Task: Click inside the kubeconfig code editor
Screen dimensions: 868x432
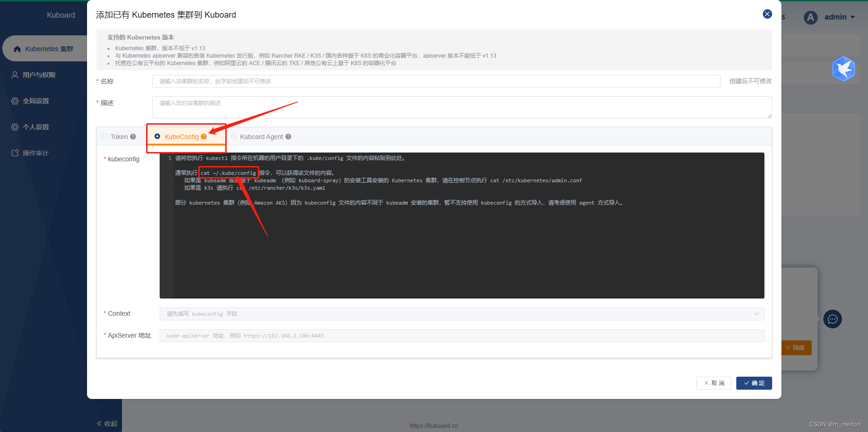Action: point(462,226)
